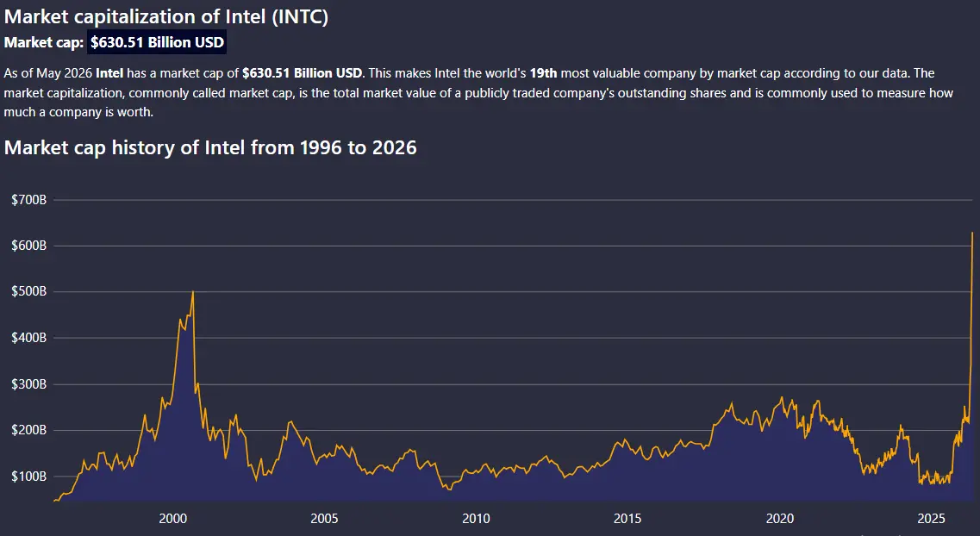This screenshot has width=980, height=536.
Task: Click the "$200B" y-axis label
Action: pyautogui.click(x=28, y=430)
